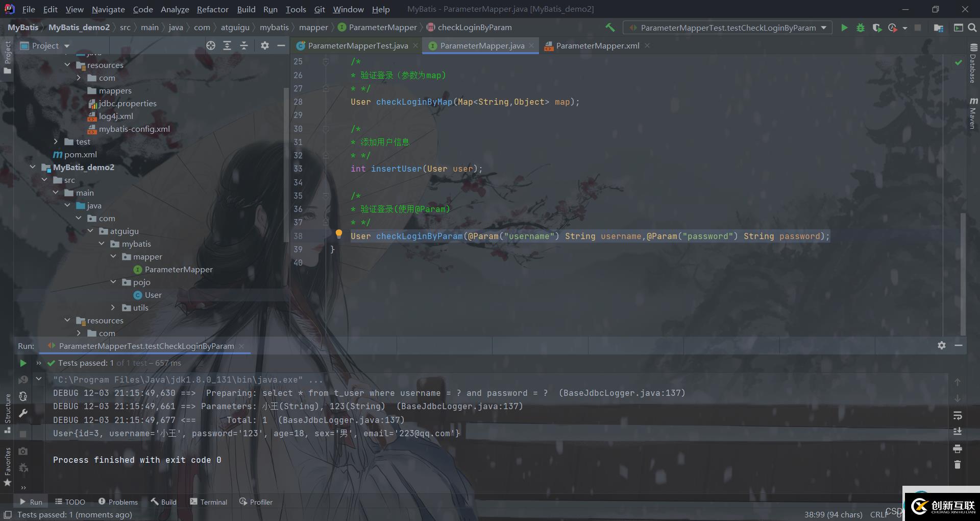Image resolution: width=980 pixels, height=521 pixels.
Task: Click BaseJdbcLogger.java:137 link in Preparing line
Action: click(x=622, y=393)
